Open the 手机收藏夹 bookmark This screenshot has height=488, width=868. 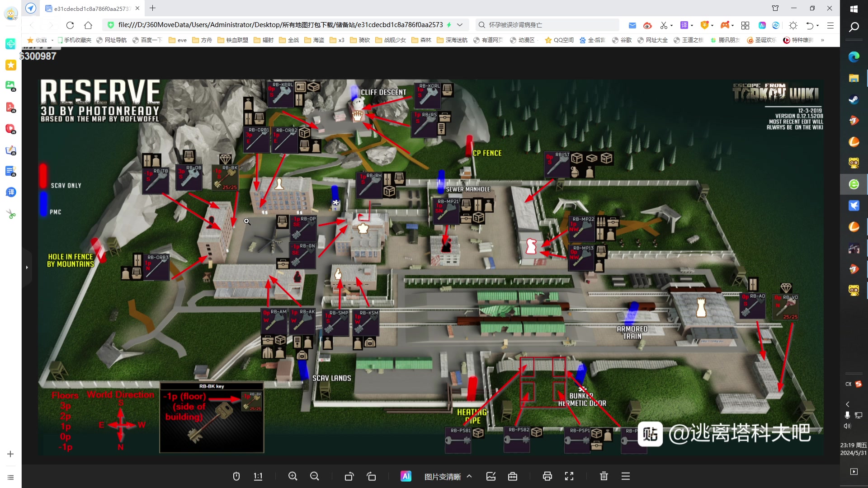coord(75,40)
